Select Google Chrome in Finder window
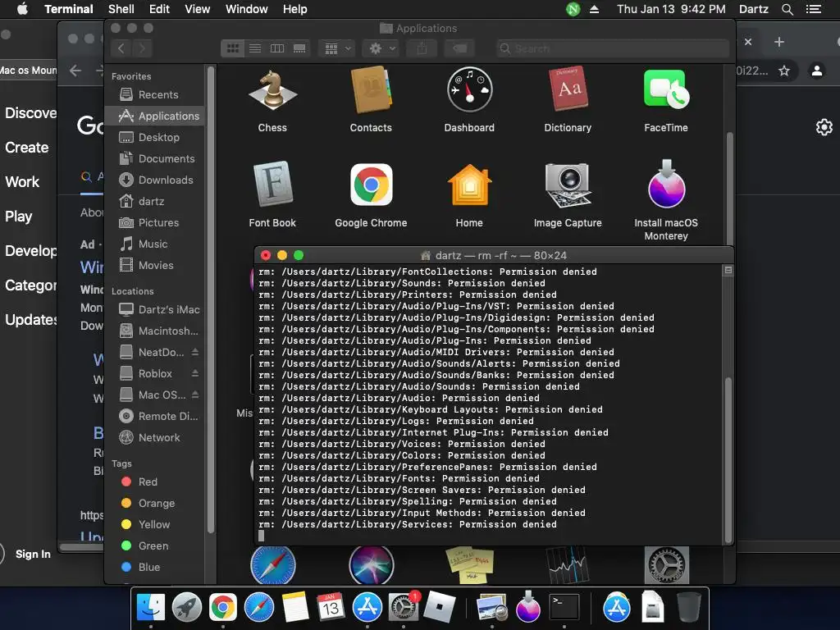This screenshot has width=840, height=630. tap(371, 185)
